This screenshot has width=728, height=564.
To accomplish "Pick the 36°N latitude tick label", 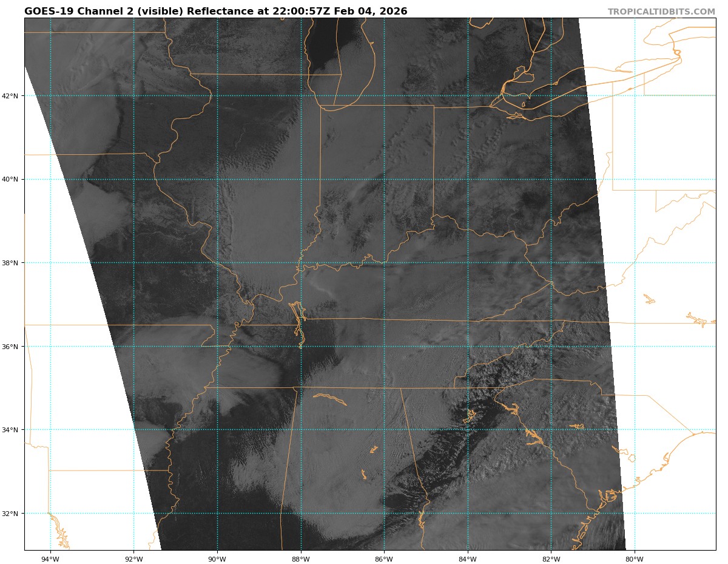I will 13,347.
